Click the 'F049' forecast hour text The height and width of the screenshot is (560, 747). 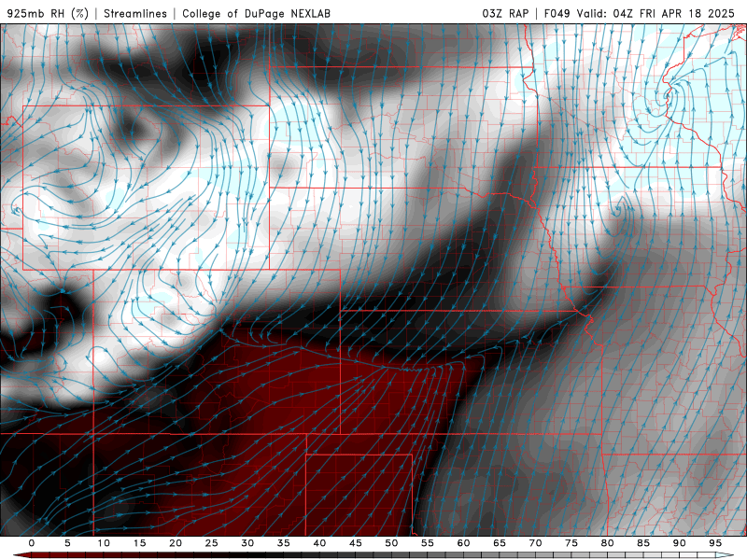(x=557, y=13)
